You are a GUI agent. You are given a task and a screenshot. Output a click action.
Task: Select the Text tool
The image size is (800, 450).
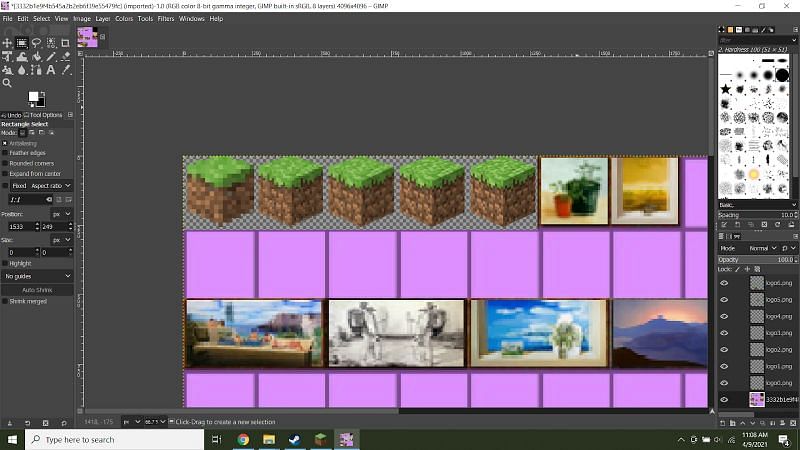point(50,70)
